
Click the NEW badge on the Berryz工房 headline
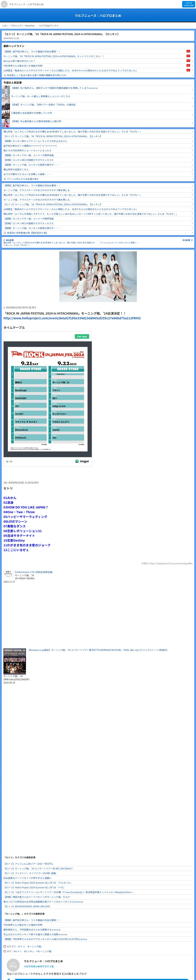point(188,61)
